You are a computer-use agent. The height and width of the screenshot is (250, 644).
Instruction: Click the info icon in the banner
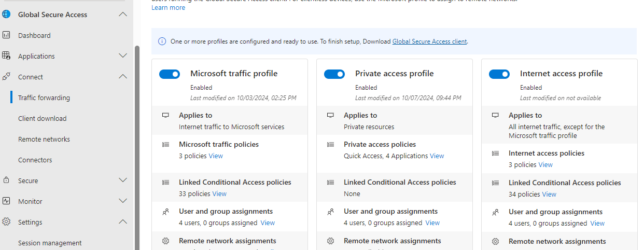tap(162, 41)
